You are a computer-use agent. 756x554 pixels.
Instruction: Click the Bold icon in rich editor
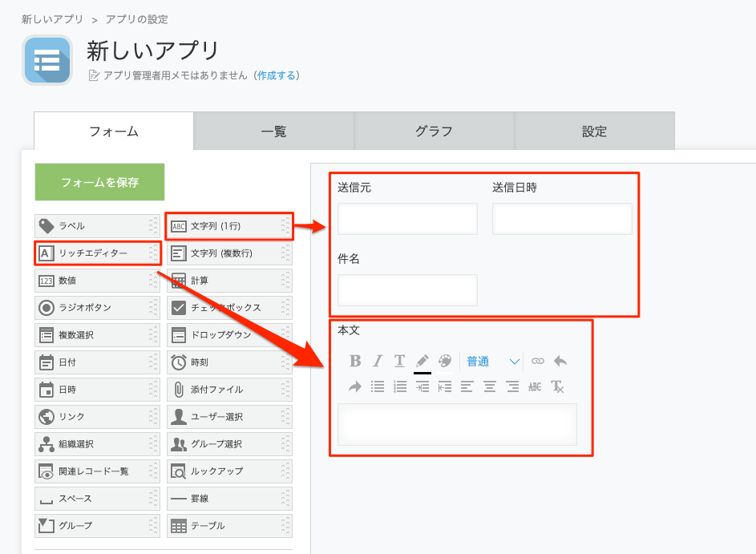355,361
